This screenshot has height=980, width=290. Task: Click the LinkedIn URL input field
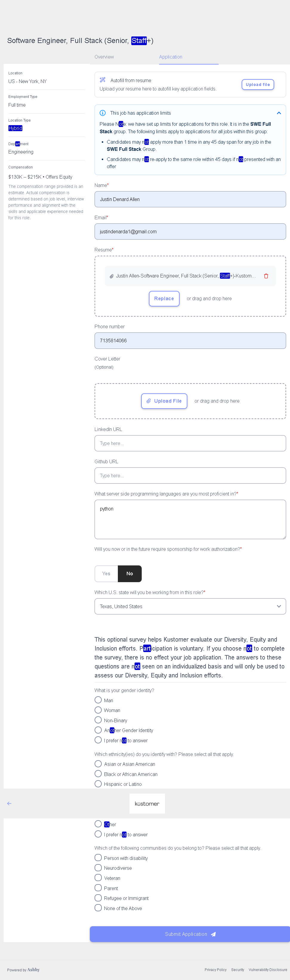[190, 443]
